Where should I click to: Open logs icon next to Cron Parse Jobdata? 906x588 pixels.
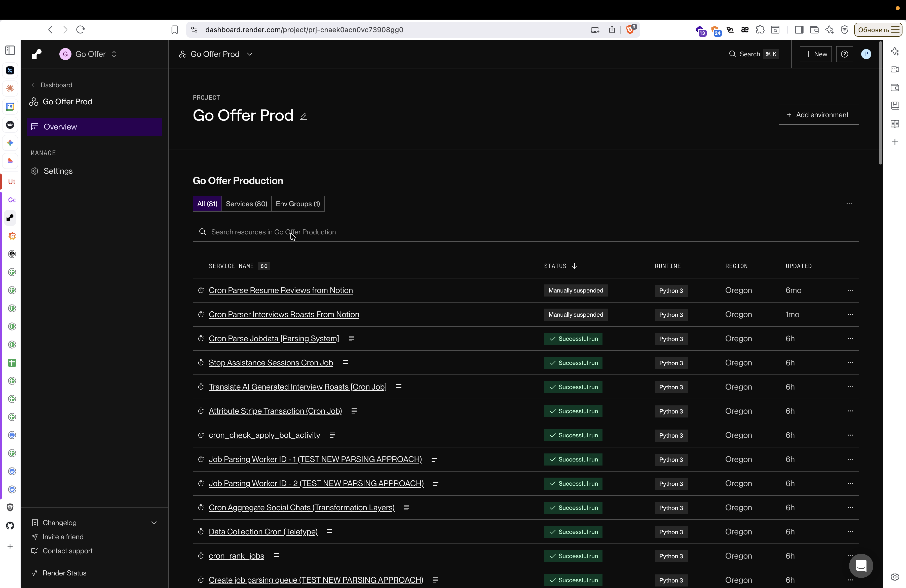pos(351,339)
